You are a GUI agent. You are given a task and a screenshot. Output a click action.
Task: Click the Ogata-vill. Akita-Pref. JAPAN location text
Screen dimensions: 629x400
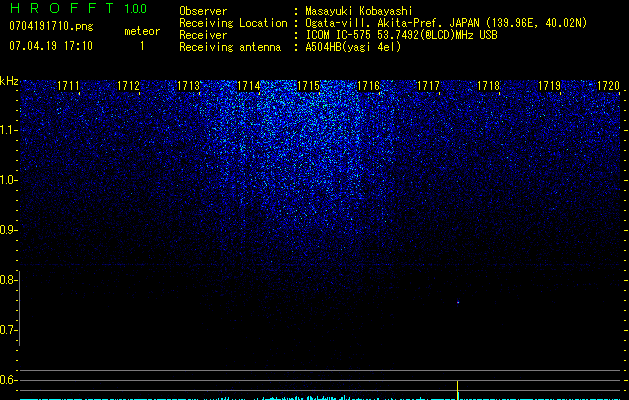click(446, 23)
